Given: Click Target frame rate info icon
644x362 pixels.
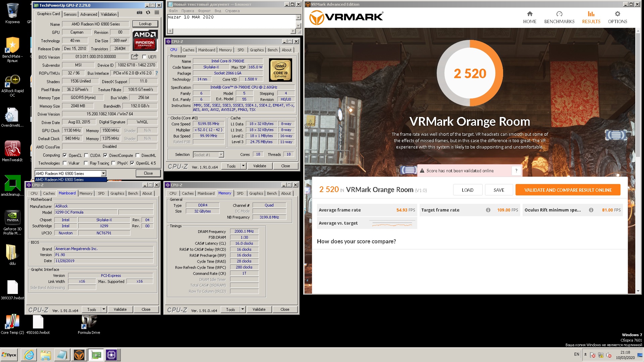Looking at the screenshot, I should click(x=488, y=210).
